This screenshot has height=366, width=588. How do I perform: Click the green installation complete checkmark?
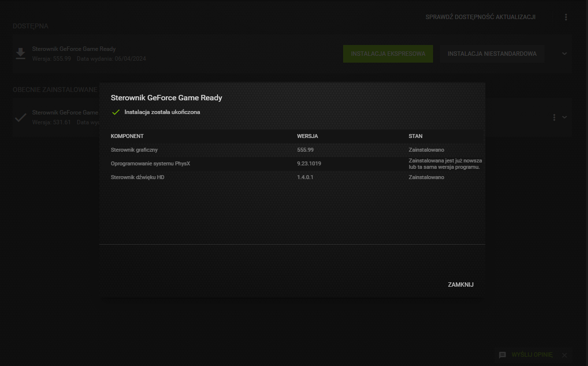click(116, 112)
